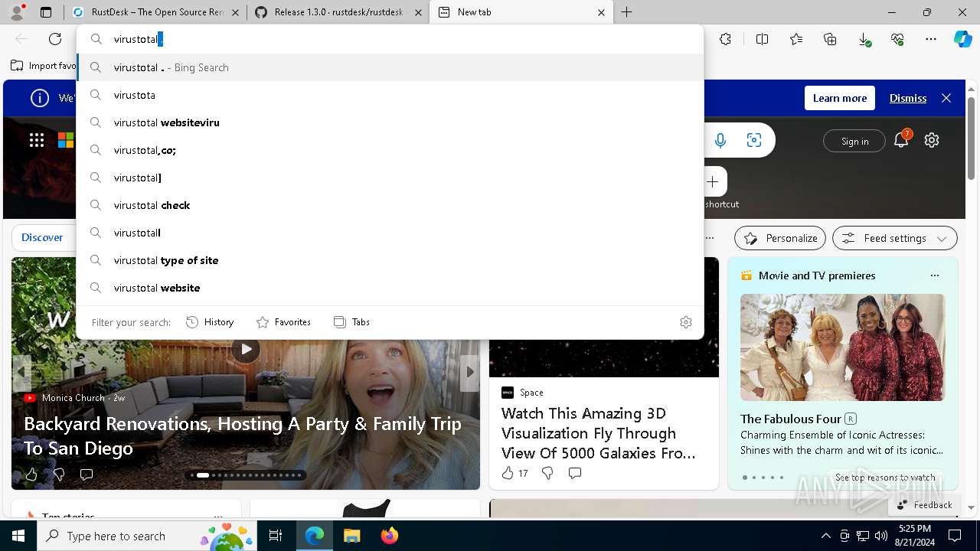Toggle split screen view icon
Image resolution: width=980 pixels, height=551 pixels.
click(x=762, y=39)
